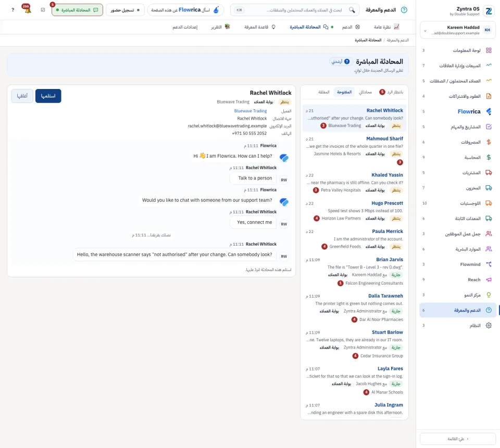The width and height of the screenshot is (500, 448).
Task: Toggle the live chat status button in top bar
Action: point(77,10)
